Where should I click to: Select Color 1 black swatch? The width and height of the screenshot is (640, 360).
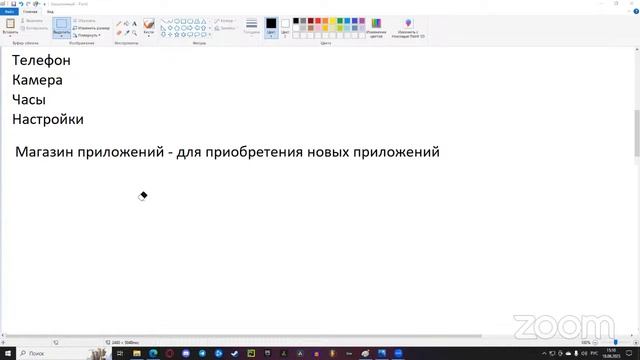click(271, 28)
